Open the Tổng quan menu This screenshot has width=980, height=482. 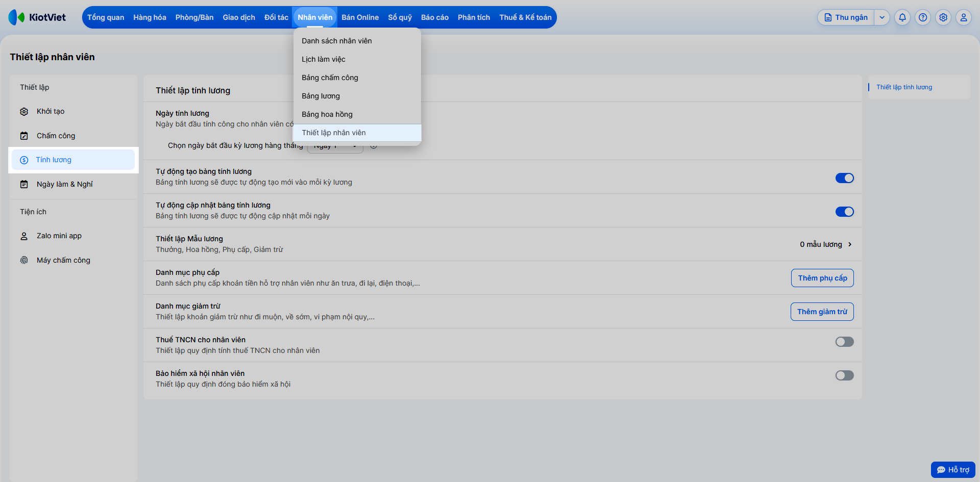click(106, 17)
